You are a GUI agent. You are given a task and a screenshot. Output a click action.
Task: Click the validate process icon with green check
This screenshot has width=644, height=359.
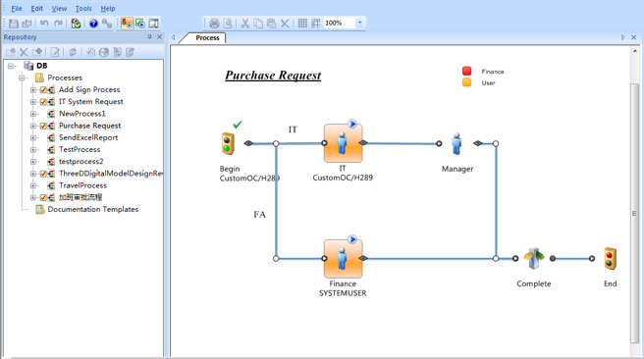point(76,24)
